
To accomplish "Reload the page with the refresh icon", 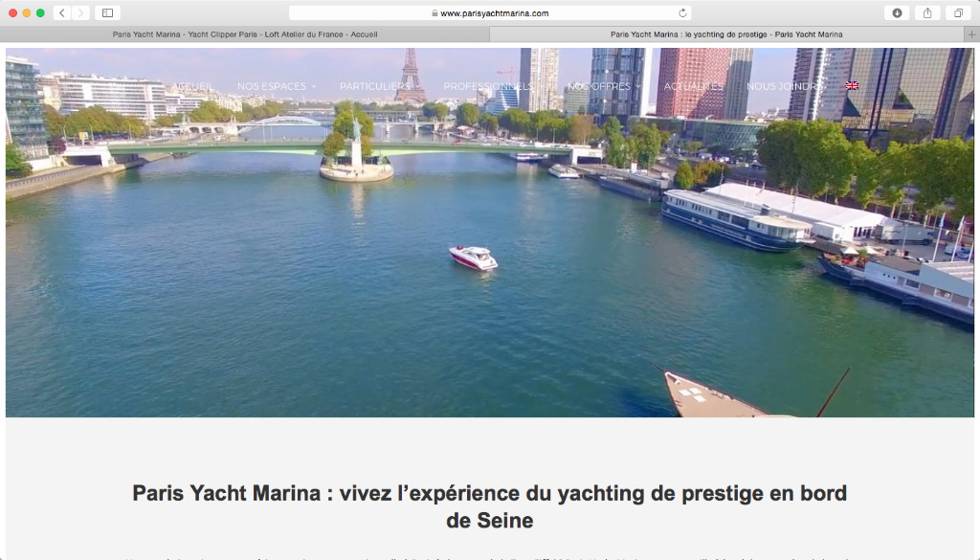I will [x=682, y=12].
